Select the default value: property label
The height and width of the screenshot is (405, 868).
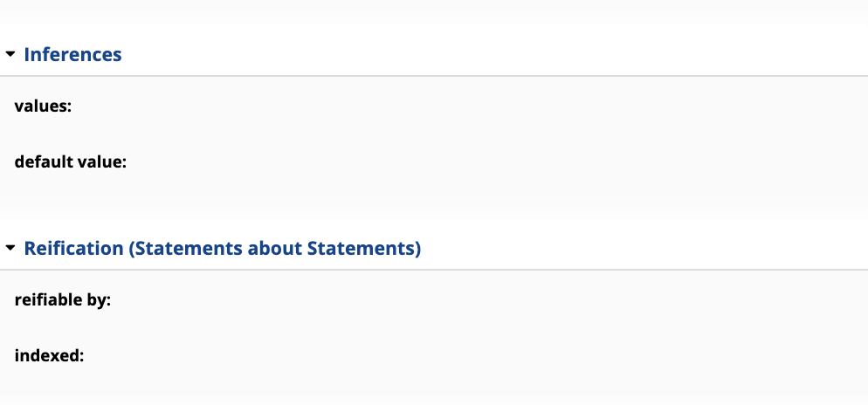click(x=71, y=162)
